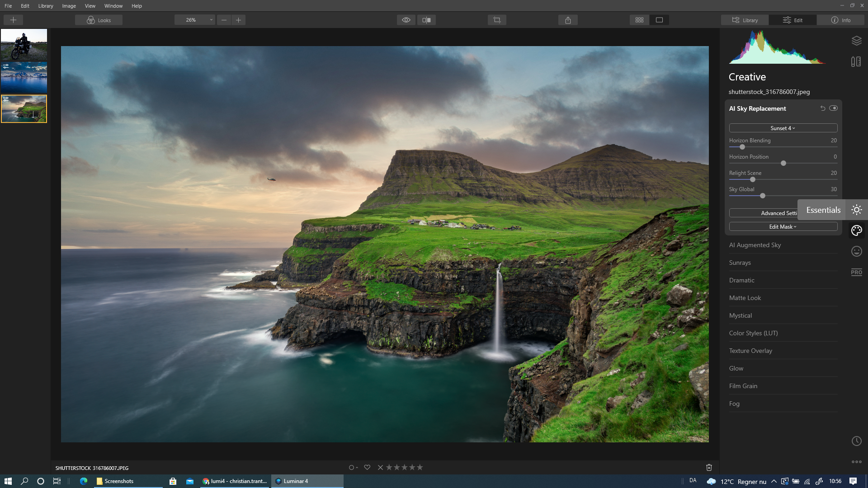Select the Canvas tools icon
The width and height of the screenshot is (868, 488).
857,61
